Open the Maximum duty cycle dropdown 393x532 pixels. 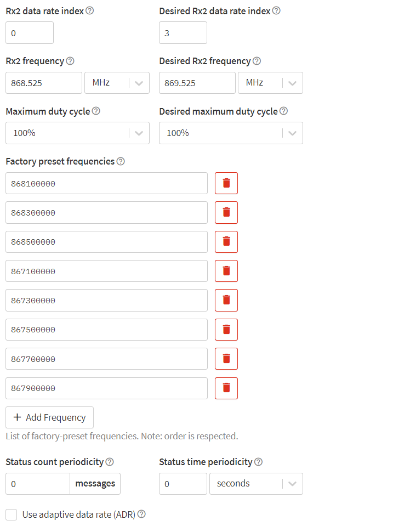(x=77, y=133)
